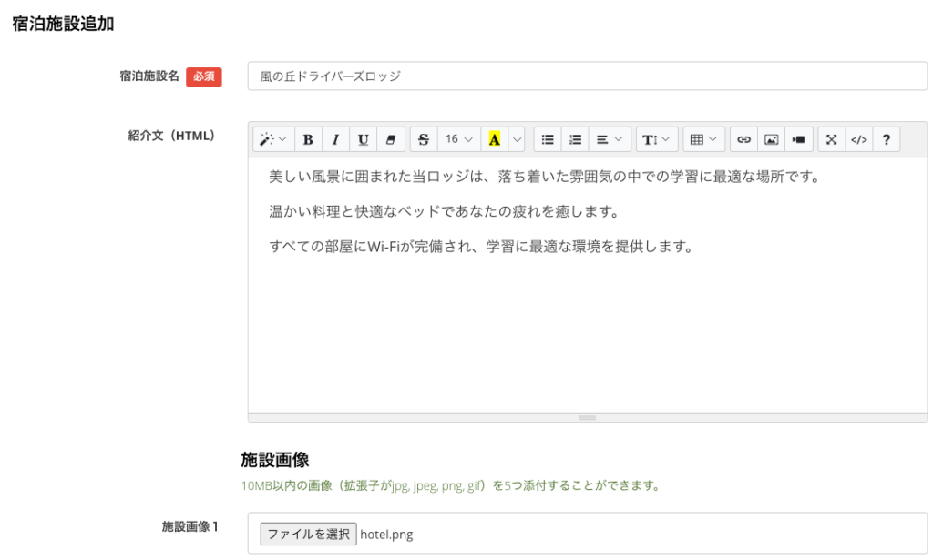Image resolution: width=933 pixels, height=560 pixels.
Task: Toggle fullscreen editor mode
Action: click(x=831, y=139)
